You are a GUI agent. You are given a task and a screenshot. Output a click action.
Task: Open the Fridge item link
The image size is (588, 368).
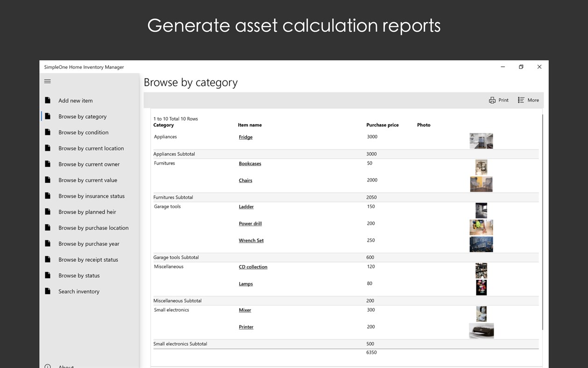[246, 137]
